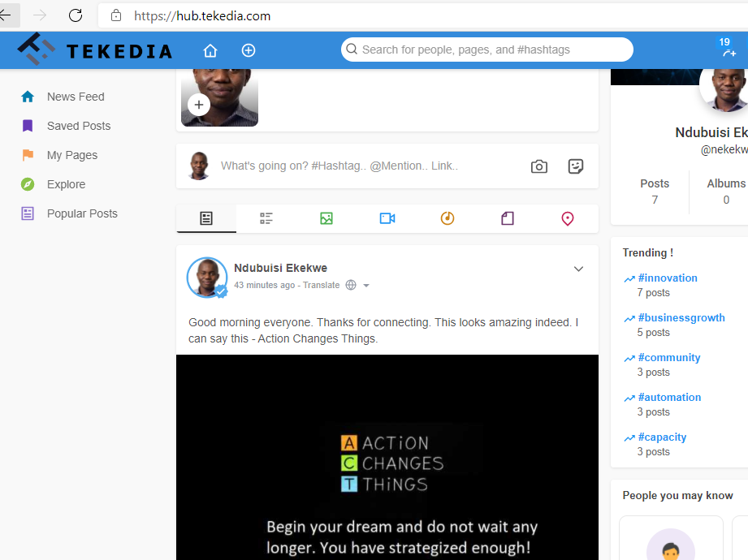Select the all posts filter tab
This screenshot has width=748, height=560.
click(x=206, y=218)
